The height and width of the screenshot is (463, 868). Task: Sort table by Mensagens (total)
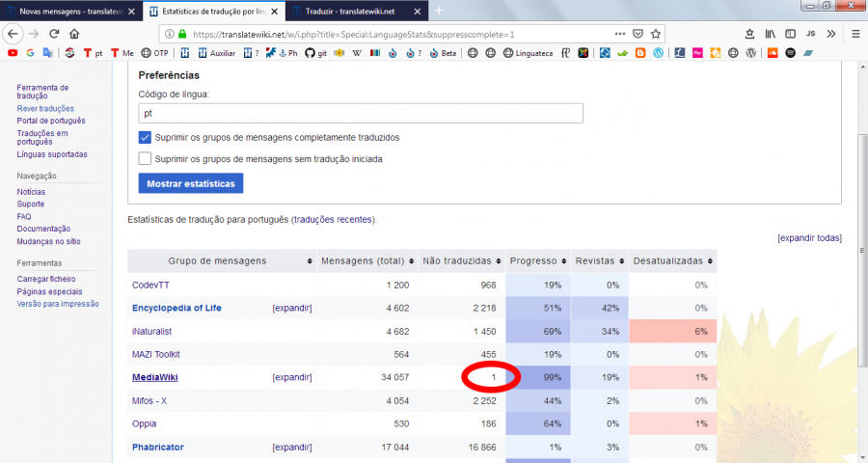coord(367,260)
